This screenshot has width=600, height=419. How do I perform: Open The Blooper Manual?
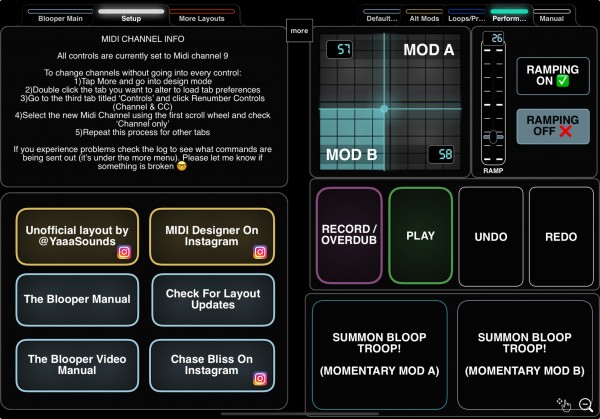coord(77,300)
